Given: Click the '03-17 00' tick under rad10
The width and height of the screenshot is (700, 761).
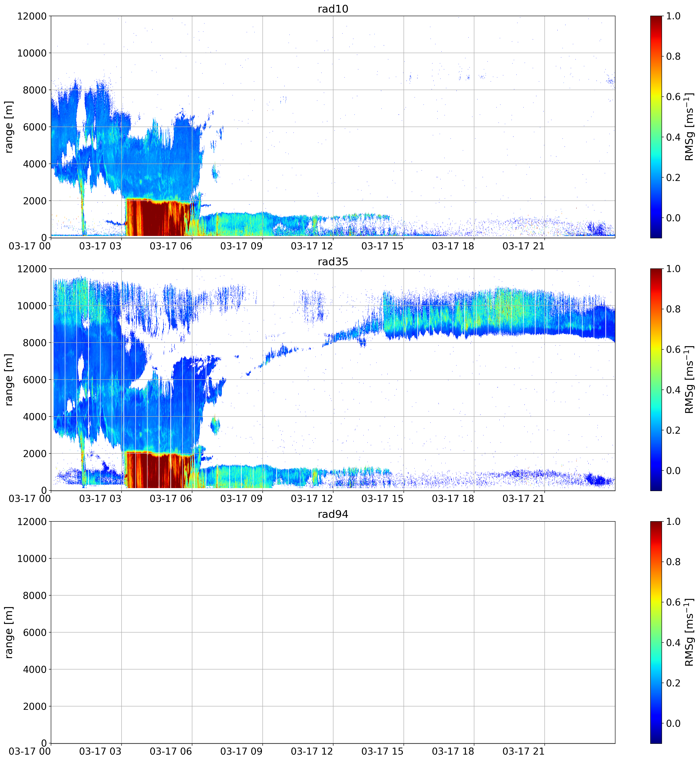Looking at the screenshot, I should [30, 246].
